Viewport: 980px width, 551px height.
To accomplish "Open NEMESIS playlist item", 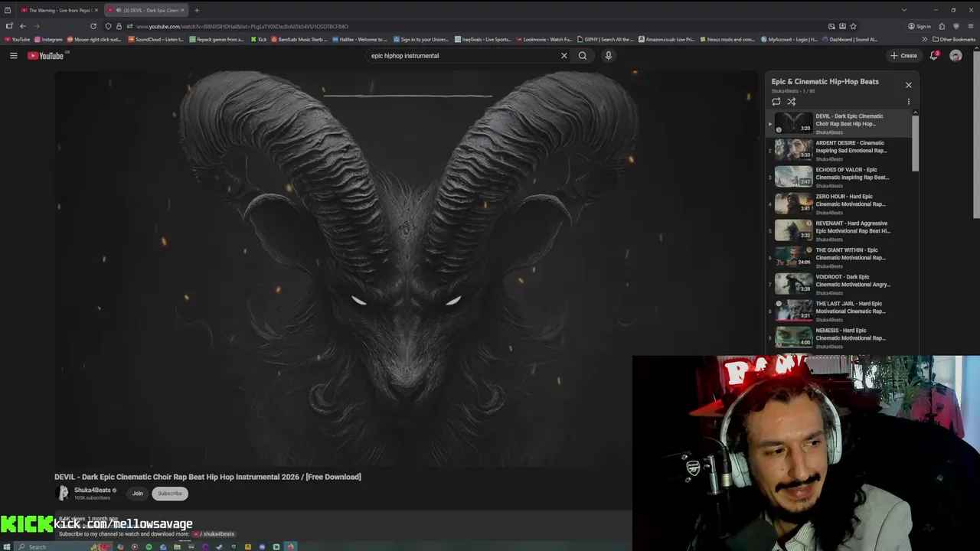I will (x=839, y=337).
